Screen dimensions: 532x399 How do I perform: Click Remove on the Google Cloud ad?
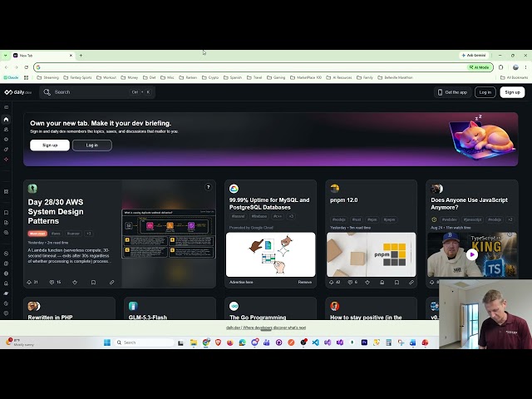305,282
